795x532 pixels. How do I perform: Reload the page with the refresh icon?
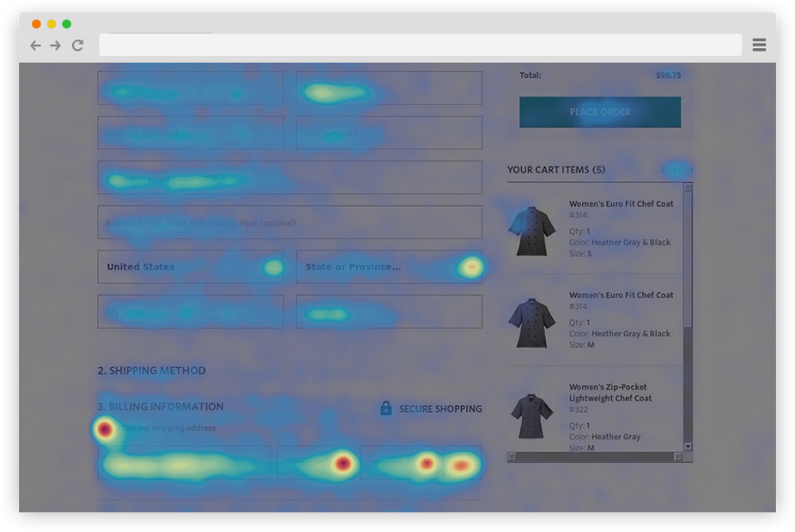point(77,45)
